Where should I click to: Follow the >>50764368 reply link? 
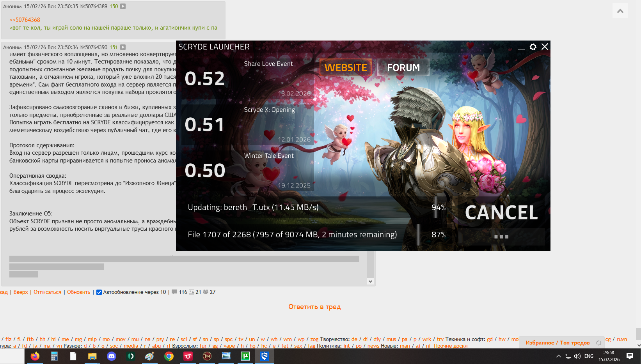coord(25,20)
